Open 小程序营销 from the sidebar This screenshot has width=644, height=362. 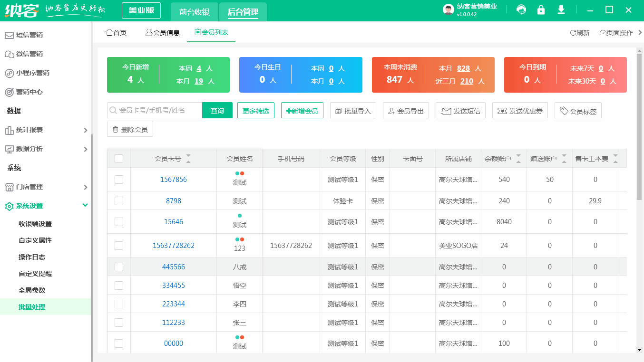coord(10,73)
